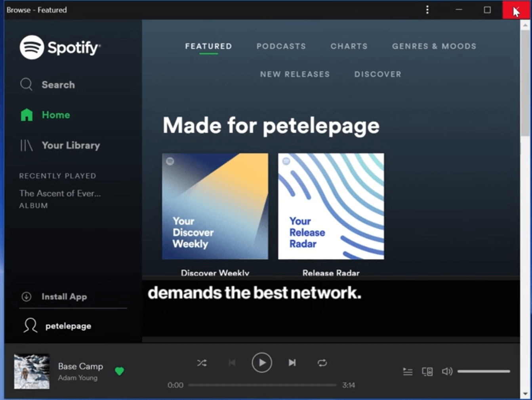The image size is (532, 400).
Task: Go to Home in sidebar
Action: (x=45, y=115)
